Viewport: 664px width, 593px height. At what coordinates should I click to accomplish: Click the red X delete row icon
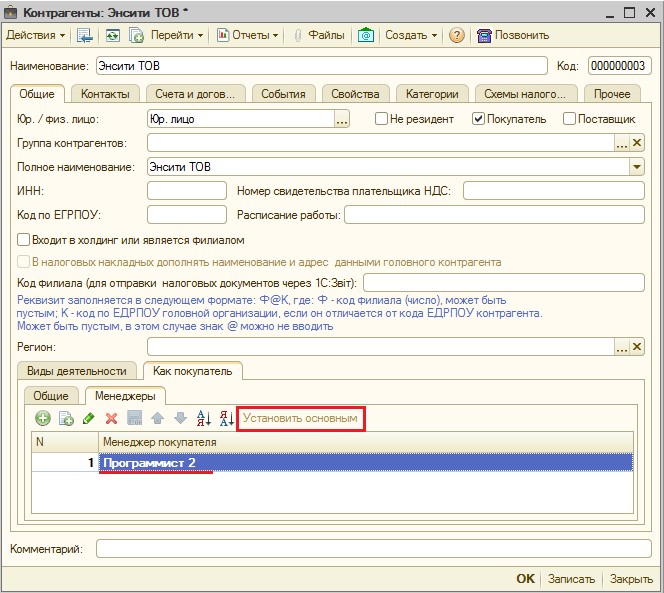[x=111, y=418]
